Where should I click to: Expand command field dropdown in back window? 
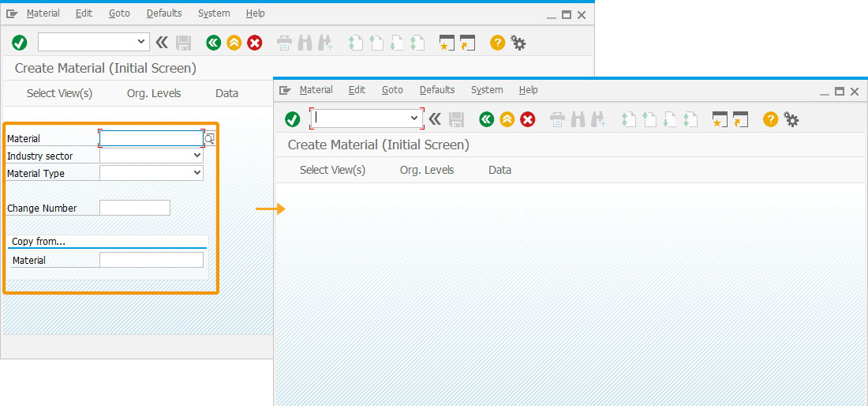pos(141,42)
